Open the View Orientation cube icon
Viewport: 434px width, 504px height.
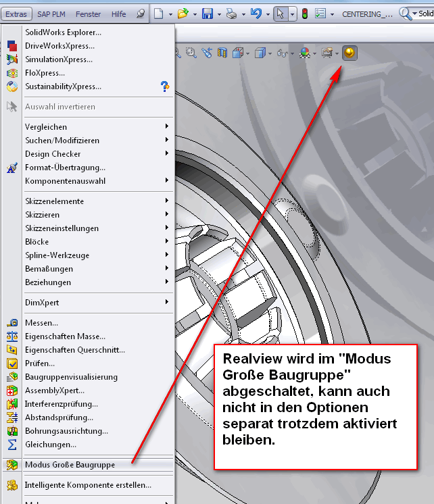click(238, 53)
